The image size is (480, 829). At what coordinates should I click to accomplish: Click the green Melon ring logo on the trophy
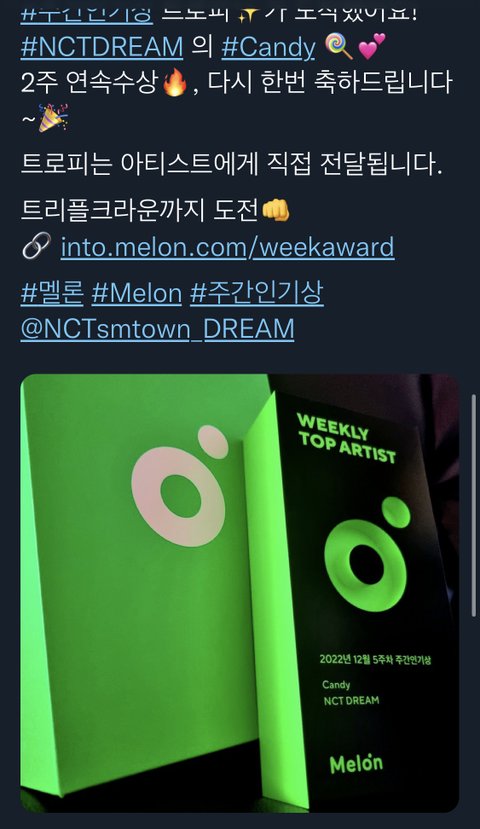tap(367, 554)
